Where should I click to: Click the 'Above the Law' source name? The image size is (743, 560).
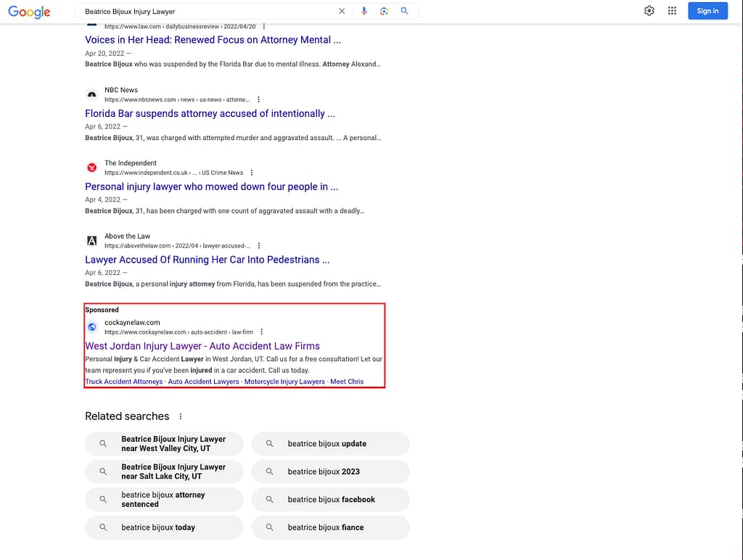click(x=127, y=236)
